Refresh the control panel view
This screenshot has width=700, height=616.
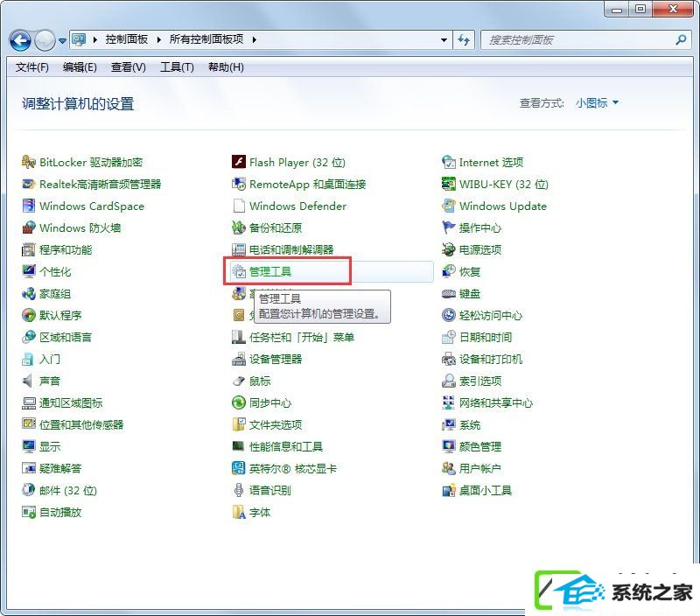(x=464, y=40)
